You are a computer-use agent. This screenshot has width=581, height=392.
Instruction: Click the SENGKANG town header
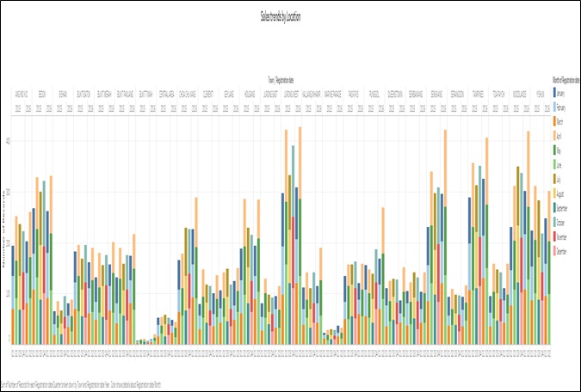click(436, 95)
